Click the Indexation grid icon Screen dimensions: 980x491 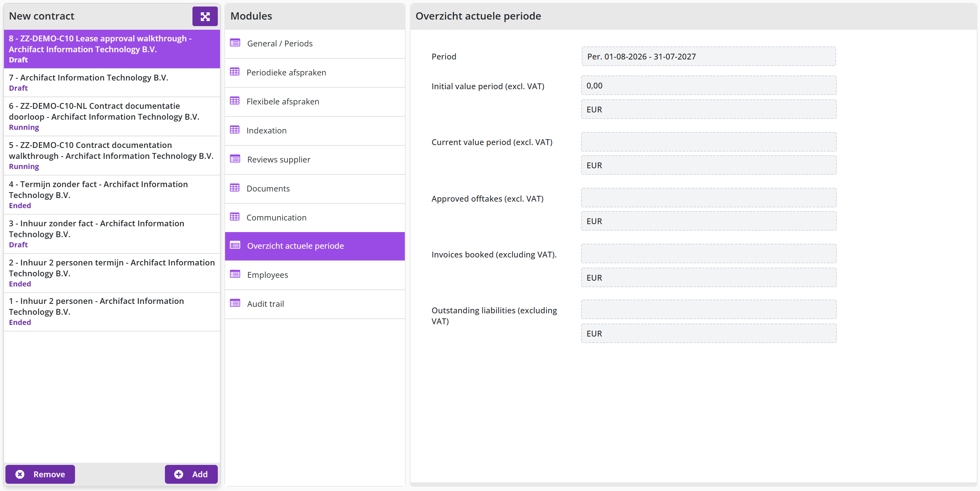pos(234,129)
